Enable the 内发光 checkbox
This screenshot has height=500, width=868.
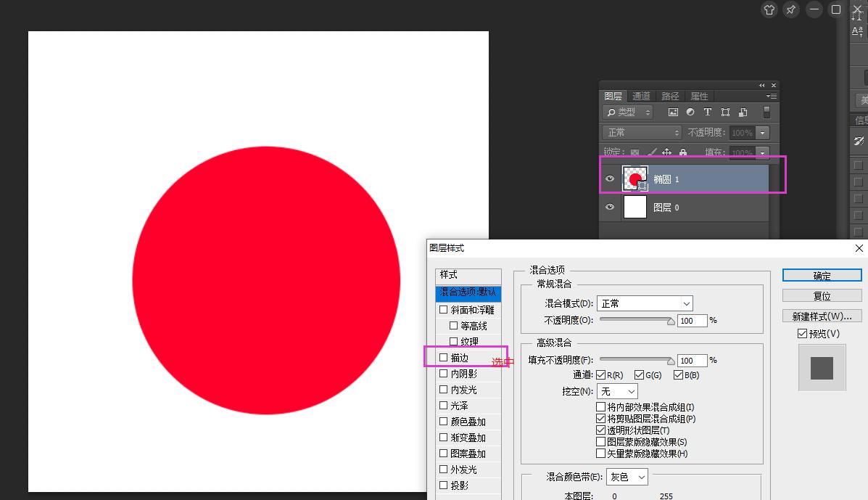(x=443, y=390)
